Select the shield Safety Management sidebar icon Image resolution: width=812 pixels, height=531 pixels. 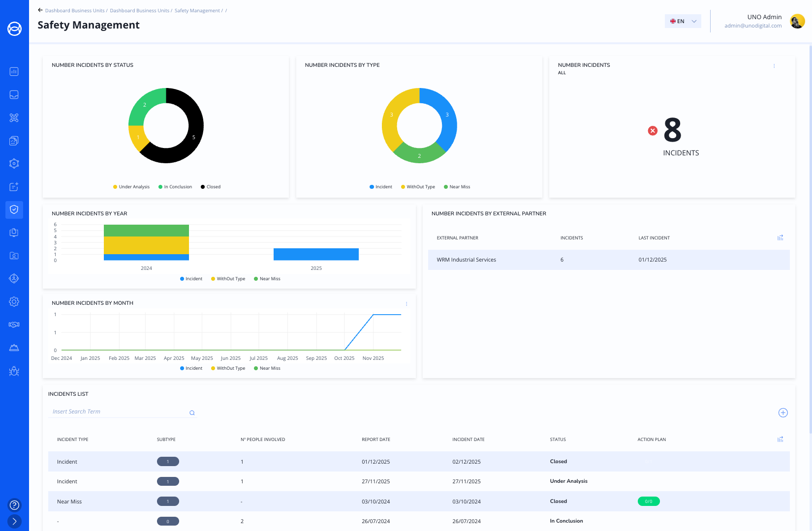[14, 209]
